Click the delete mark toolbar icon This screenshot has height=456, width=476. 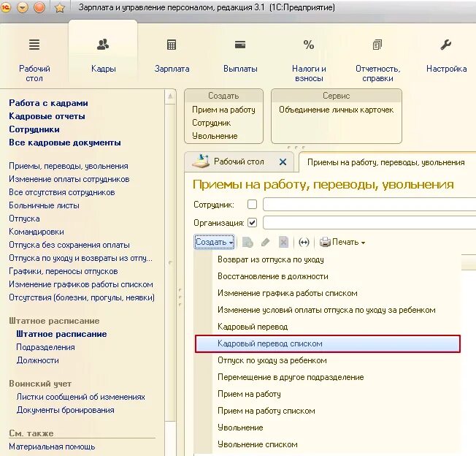click(283, 242)
